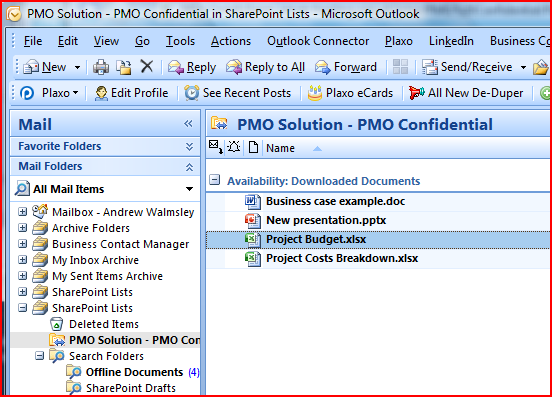Sort by the Attachment page icon column
This screenshot has width=552, height=397.
[253, 147]
